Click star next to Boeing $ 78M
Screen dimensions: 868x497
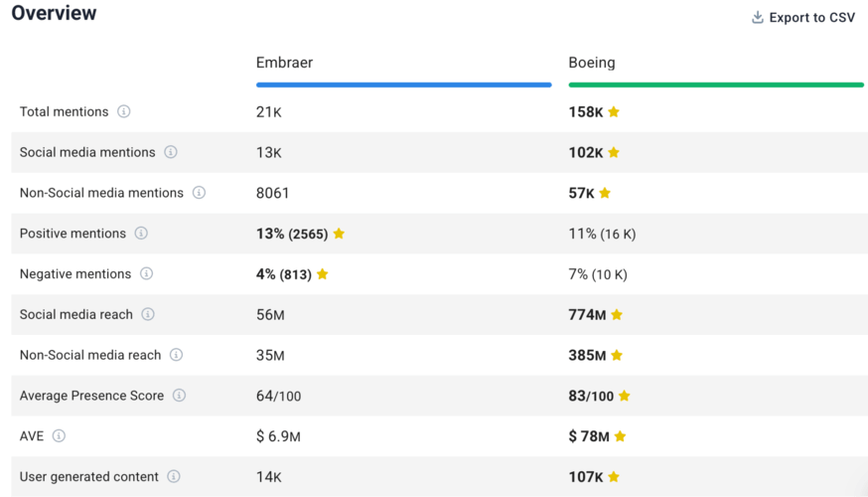click(x=620, y=435)
